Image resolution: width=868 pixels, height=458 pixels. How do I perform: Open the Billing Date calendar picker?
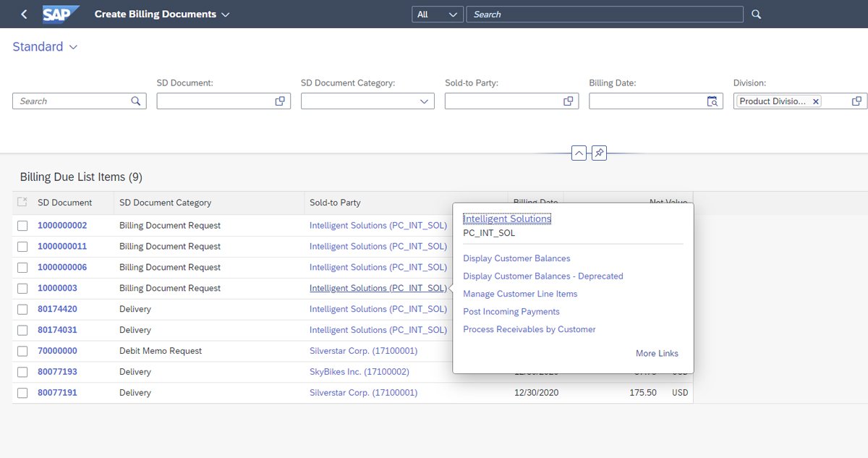point(712,101)
